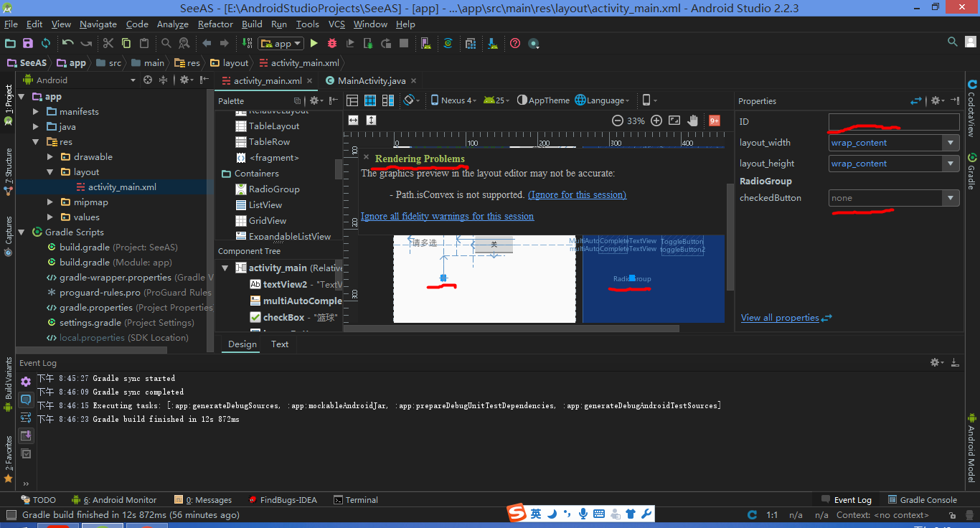Image resolution: width=980 pixels, height=528 pixels.
Task: Open the layout_height dropdown arrow
Action: 951,164
